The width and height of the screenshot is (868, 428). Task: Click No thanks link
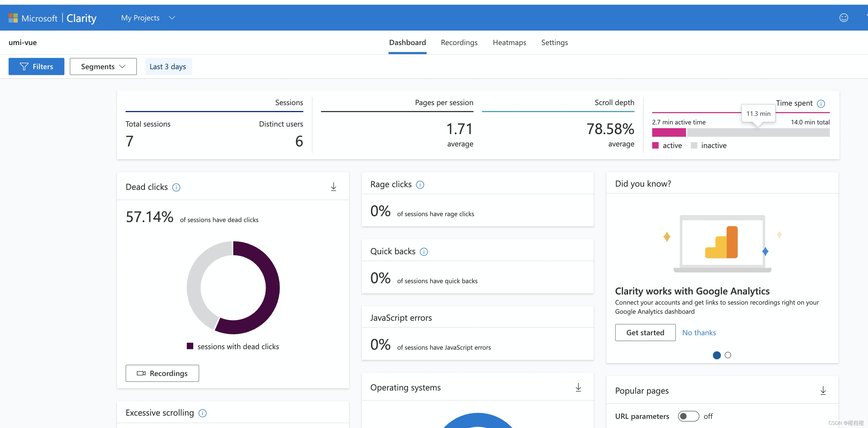coord(699,332)
